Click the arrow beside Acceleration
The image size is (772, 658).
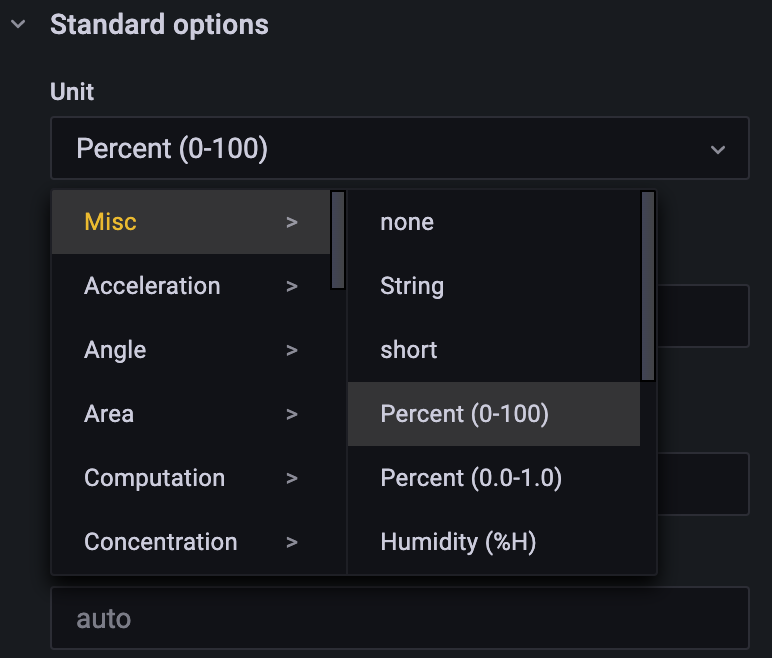pos(292,286)
